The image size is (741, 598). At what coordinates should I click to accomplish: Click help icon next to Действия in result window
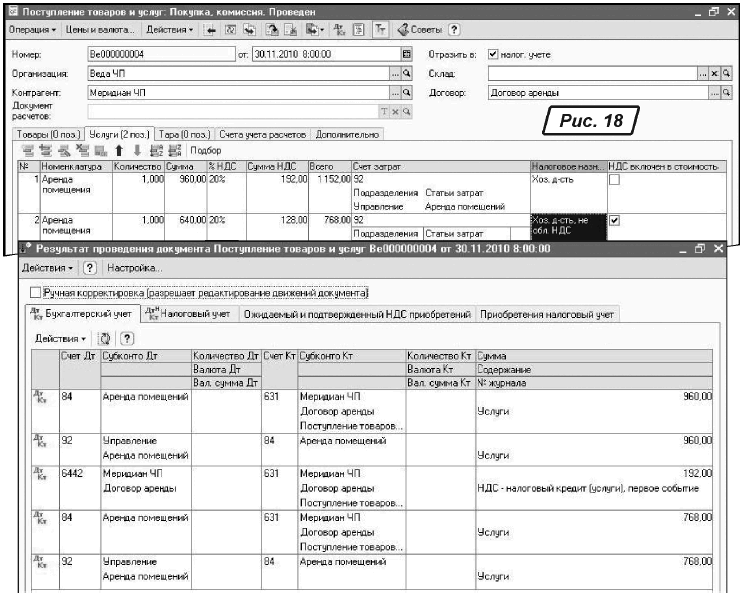pyautogui.click(x=88, y=268)
